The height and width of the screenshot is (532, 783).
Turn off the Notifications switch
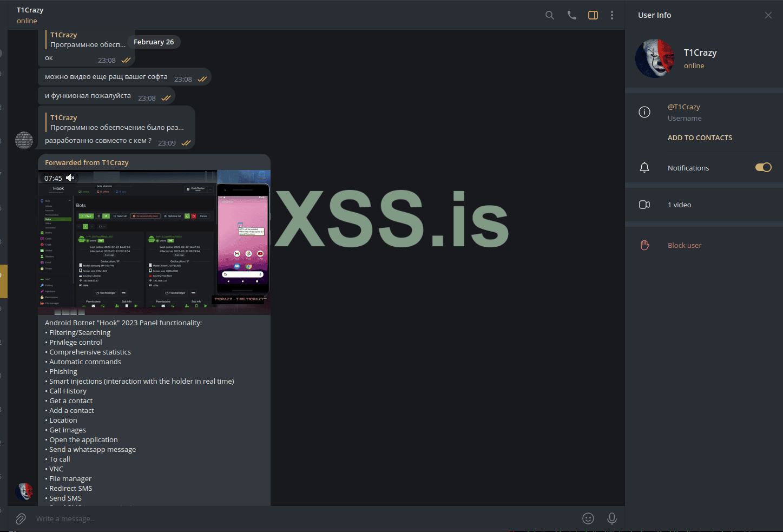point(764,167)
